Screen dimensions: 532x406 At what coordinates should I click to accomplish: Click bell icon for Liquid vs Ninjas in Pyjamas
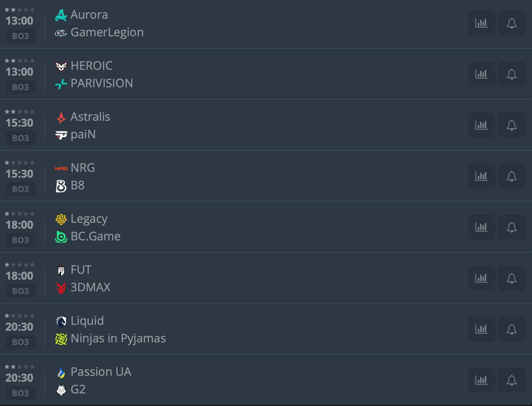[x=512, y=329]
